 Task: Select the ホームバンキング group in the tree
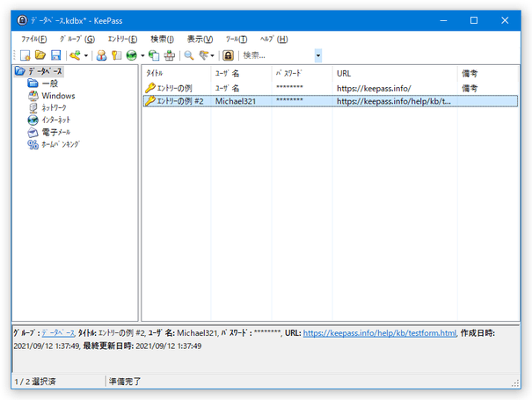(60, 144)
